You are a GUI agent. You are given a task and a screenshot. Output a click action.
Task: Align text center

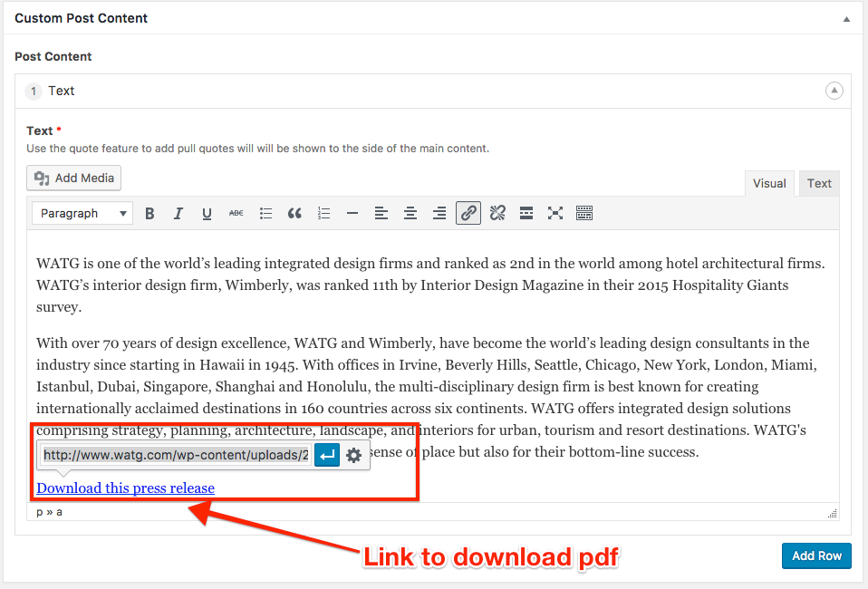[x=410, y=214]
